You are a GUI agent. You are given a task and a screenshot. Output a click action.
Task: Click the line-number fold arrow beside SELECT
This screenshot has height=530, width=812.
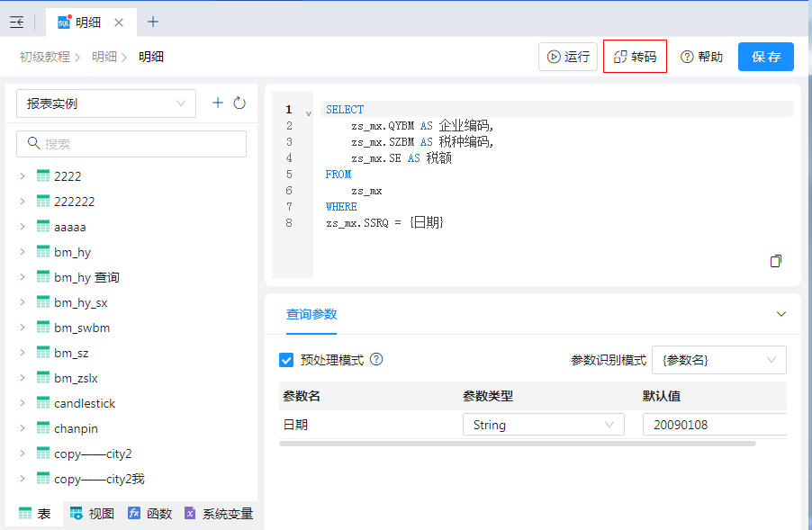pos(309,113)
